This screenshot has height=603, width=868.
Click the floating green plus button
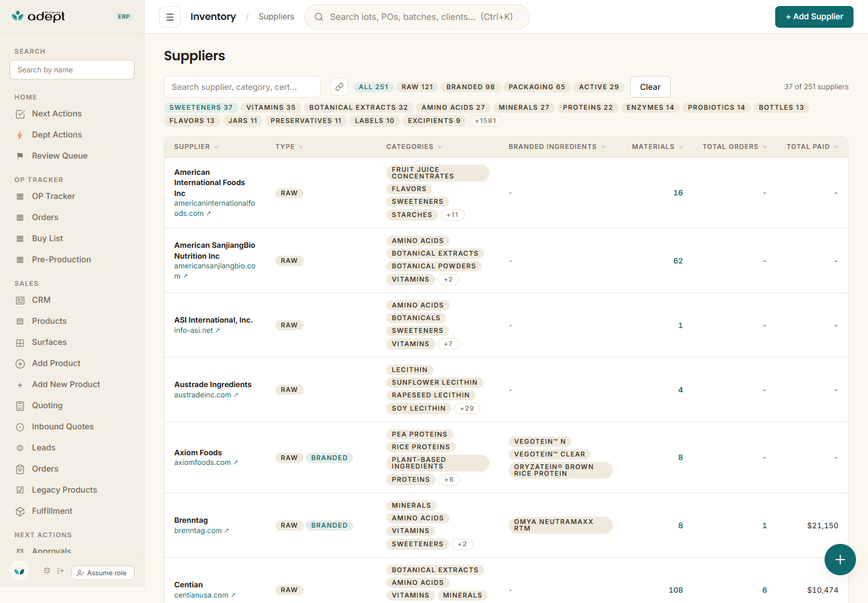tap(840, 560)
